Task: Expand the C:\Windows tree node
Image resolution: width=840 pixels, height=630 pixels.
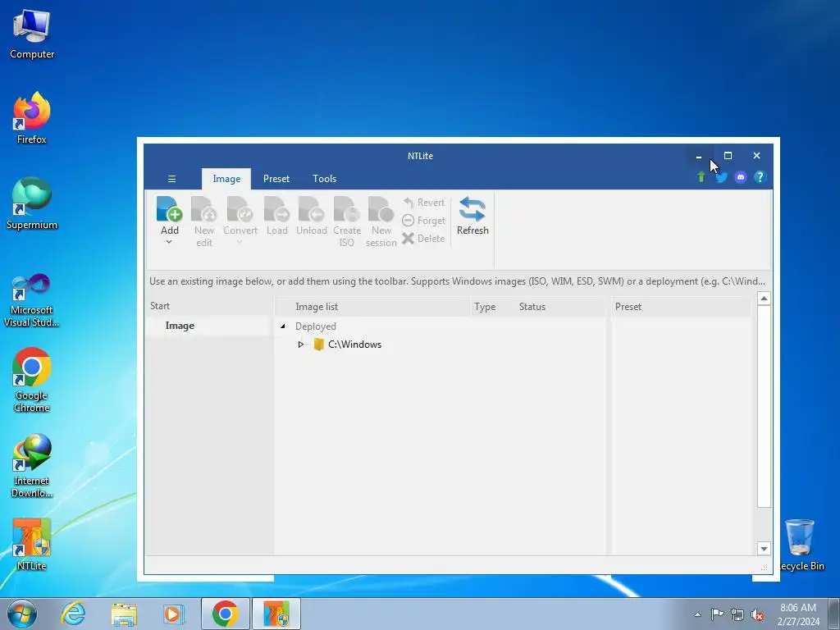Action: click(300, 345)
